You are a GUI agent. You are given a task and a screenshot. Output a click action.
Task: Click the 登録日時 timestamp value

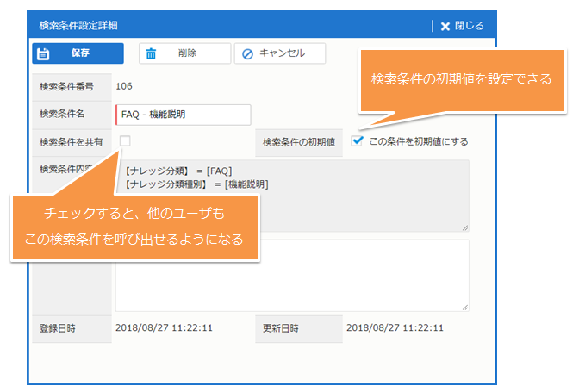pos(164,328)
